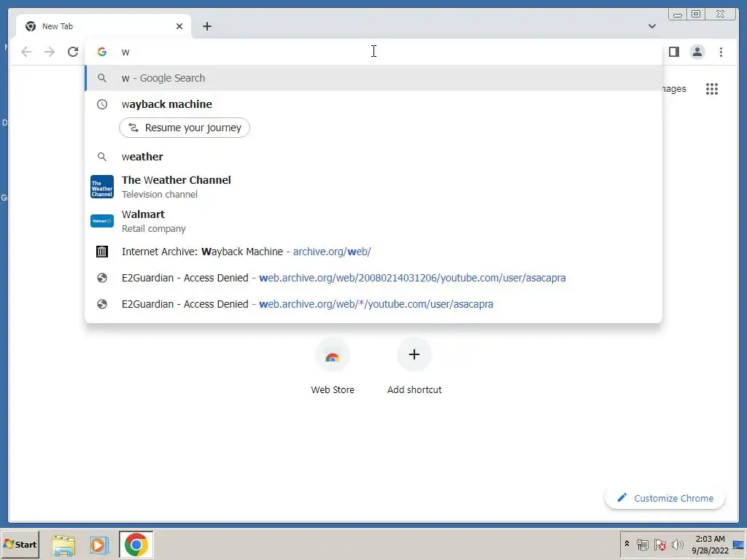Click The Weather Channel logo thumbnail
Image resolution: width=747 pixels, height=560 pixels.
102,187
